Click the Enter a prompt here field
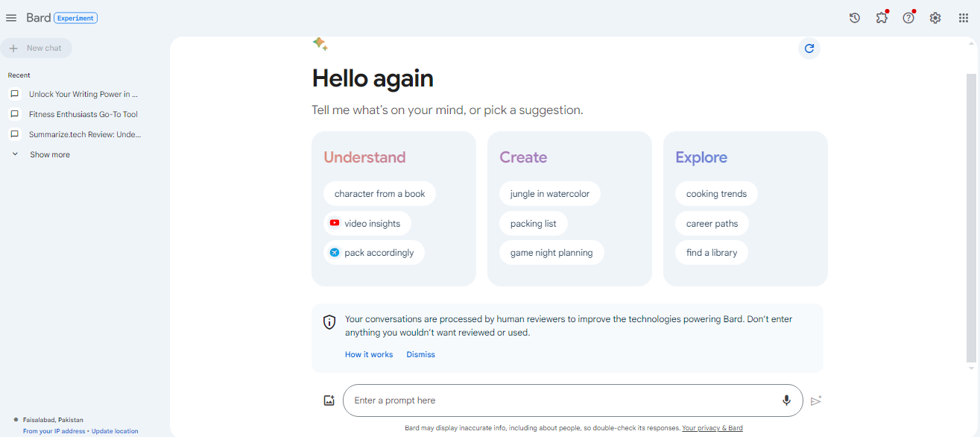The image size is (980, 437). click(572, 400)
